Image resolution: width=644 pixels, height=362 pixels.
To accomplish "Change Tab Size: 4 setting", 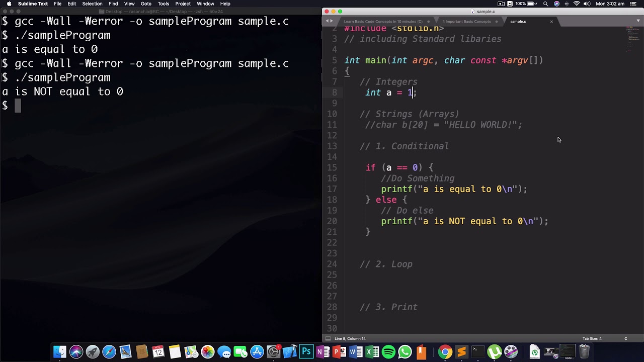I will [x=592, y=338].
